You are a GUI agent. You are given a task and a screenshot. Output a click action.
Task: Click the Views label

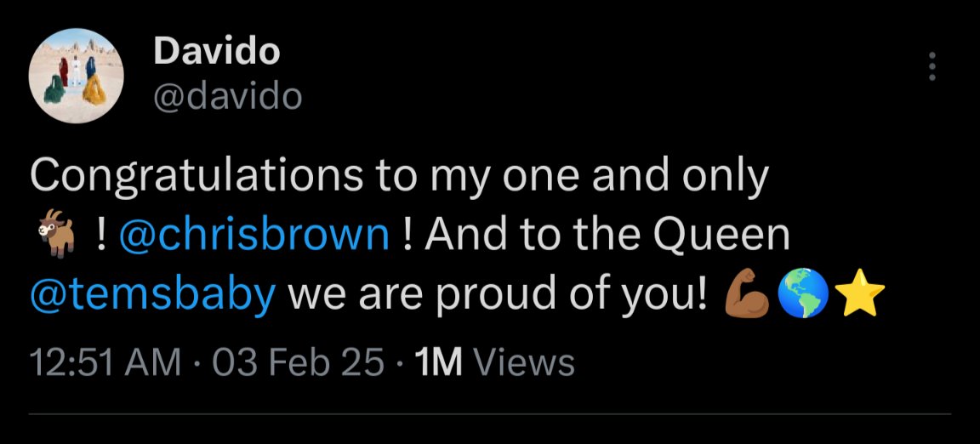tap(524, 363)
